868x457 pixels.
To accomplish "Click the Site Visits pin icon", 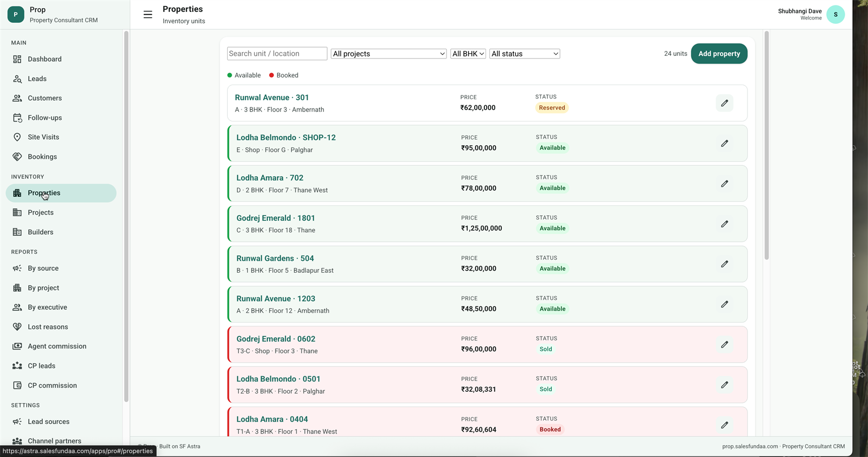I will (17, 137).
